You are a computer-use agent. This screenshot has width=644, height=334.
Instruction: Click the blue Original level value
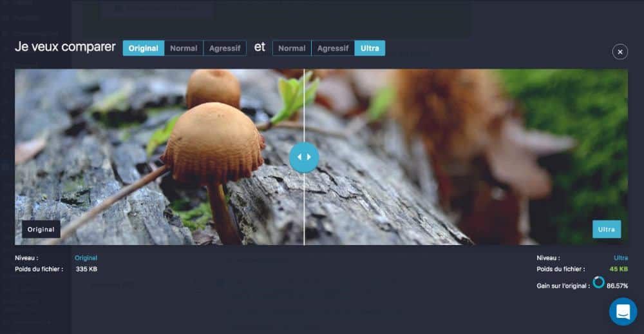point(86,258)
